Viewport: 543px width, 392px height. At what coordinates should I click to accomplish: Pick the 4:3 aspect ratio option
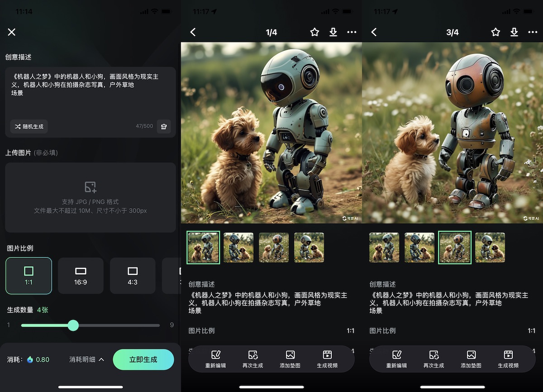click(133, 276)
